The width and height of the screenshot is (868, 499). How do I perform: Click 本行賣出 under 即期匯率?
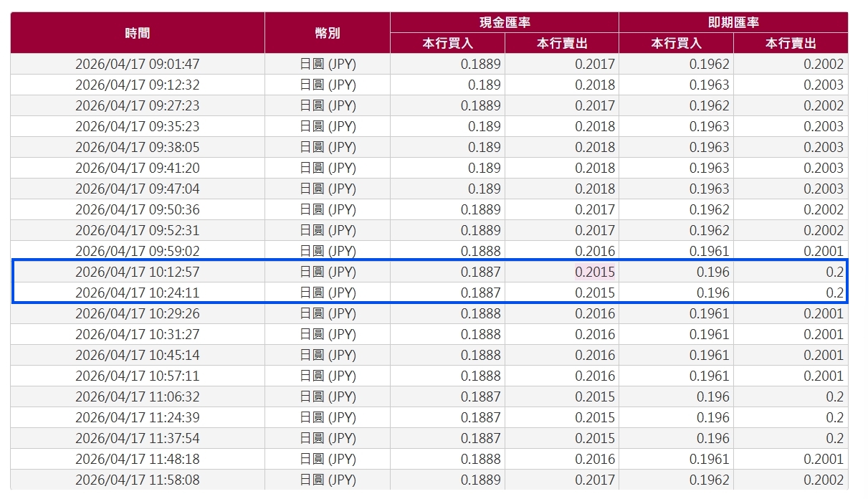point(791,43)
